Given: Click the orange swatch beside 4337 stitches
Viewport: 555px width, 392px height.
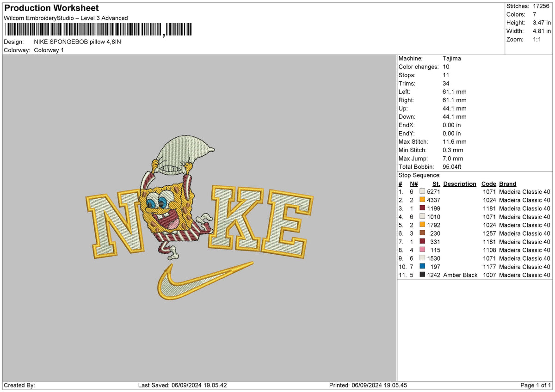Looking at the screenshot, I should tap(422, 200).
